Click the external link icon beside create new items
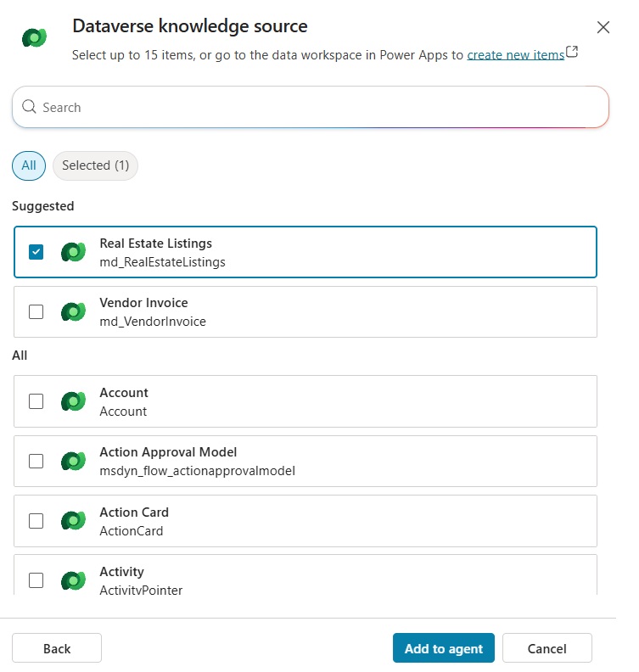 click(572, 52)
